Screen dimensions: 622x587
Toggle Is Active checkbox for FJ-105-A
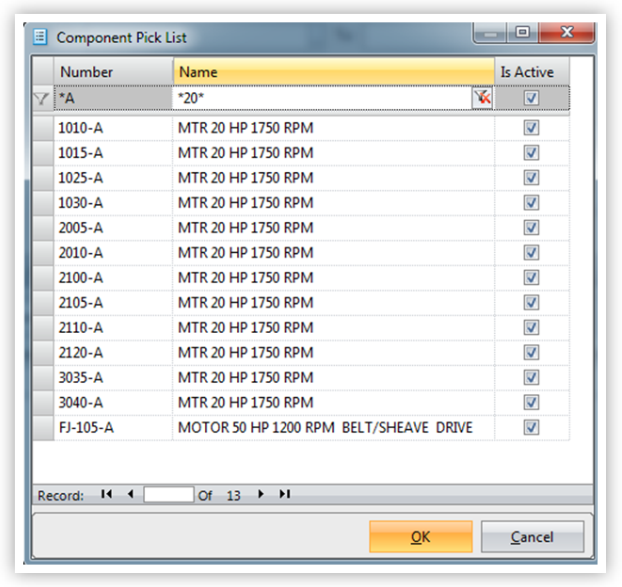531,428
